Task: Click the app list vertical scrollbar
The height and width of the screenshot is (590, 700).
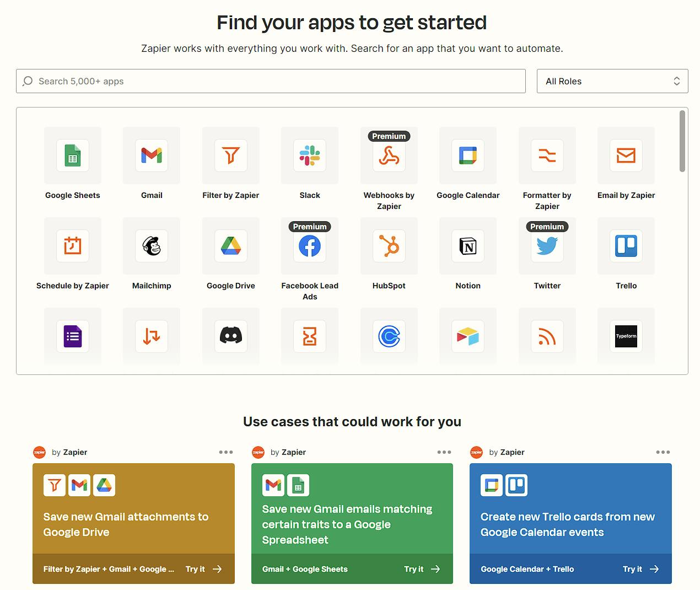Action: coord(682,141)
